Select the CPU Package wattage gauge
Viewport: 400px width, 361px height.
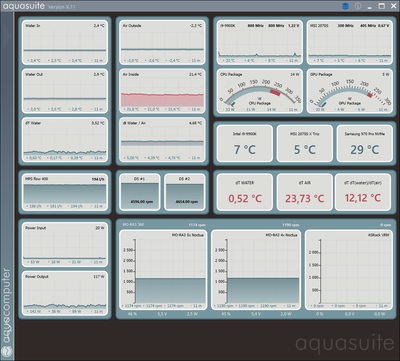point(260,91)
